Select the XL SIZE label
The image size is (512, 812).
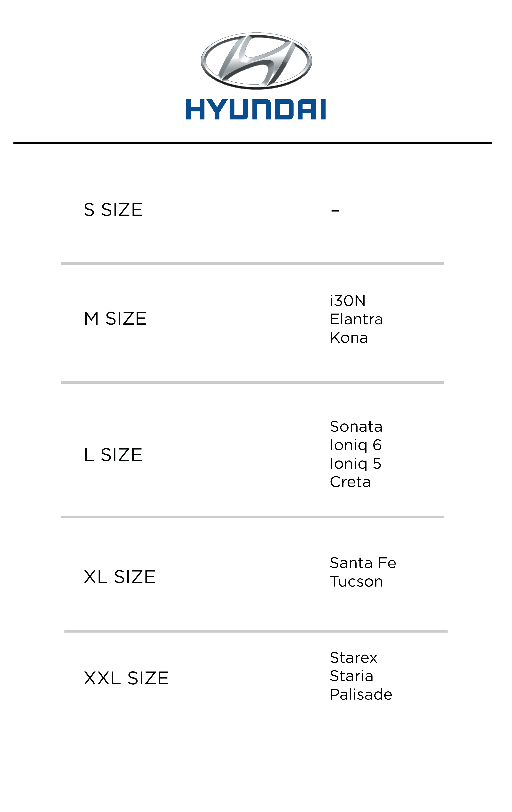(x=120, y=577)
